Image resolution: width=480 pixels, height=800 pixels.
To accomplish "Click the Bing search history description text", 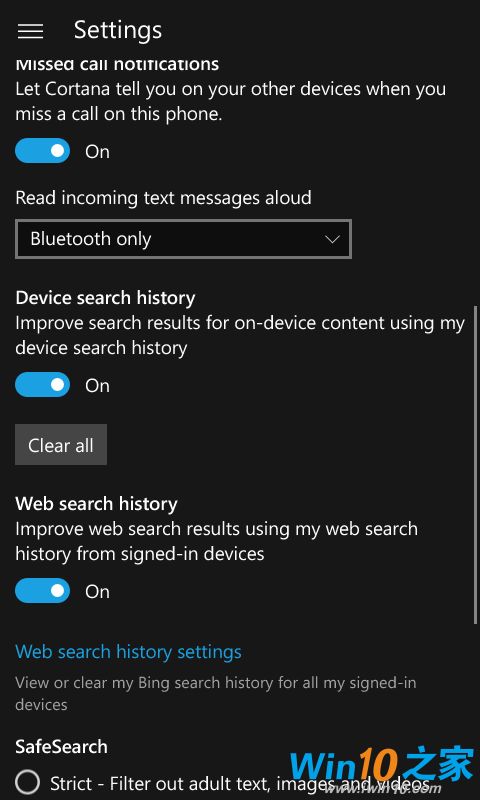I will 216,693.
